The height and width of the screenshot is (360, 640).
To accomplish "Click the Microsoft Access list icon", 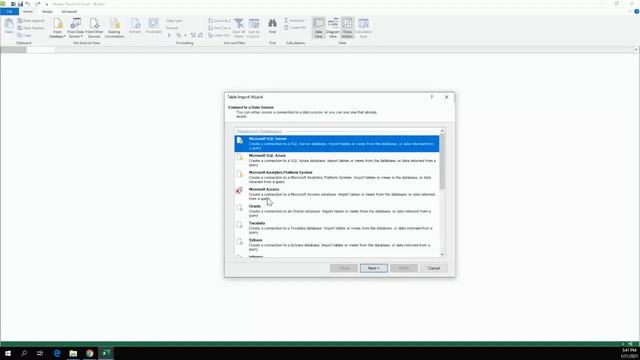I will tap(240, 191).
